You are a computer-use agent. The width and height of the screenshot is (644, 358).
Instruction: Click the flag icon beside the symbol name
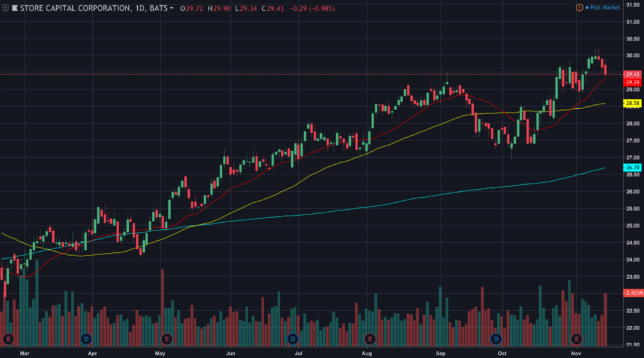click(14, 7)
